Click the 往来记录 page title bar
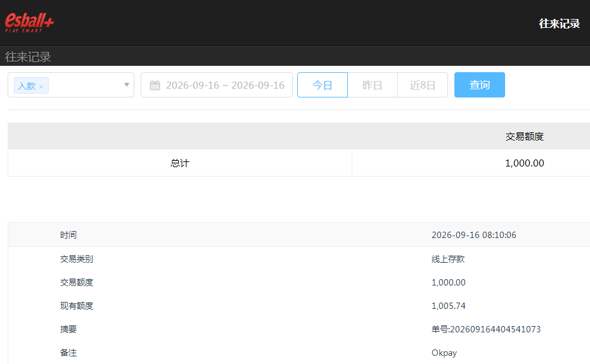 click(x=295, y=56)
